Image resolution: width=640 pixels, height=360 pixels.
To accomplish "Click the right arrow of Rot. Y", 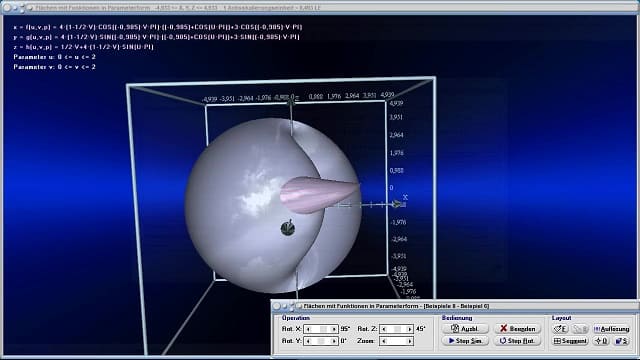I will [334, 341].
